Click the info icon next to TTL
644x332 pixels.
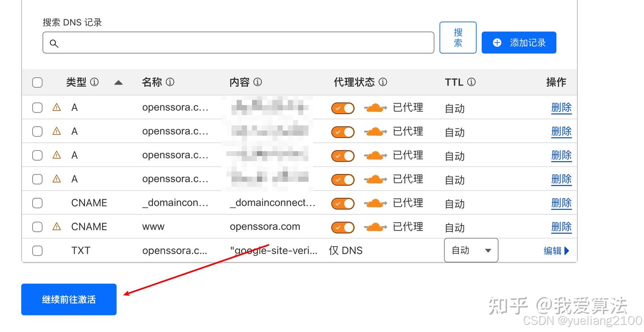click(x=471, y=82)
